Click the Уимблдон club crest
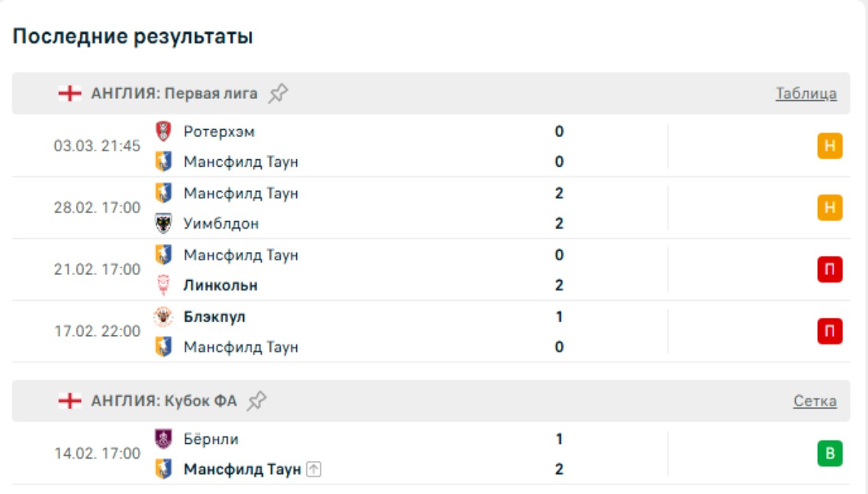 coord(164,223)
